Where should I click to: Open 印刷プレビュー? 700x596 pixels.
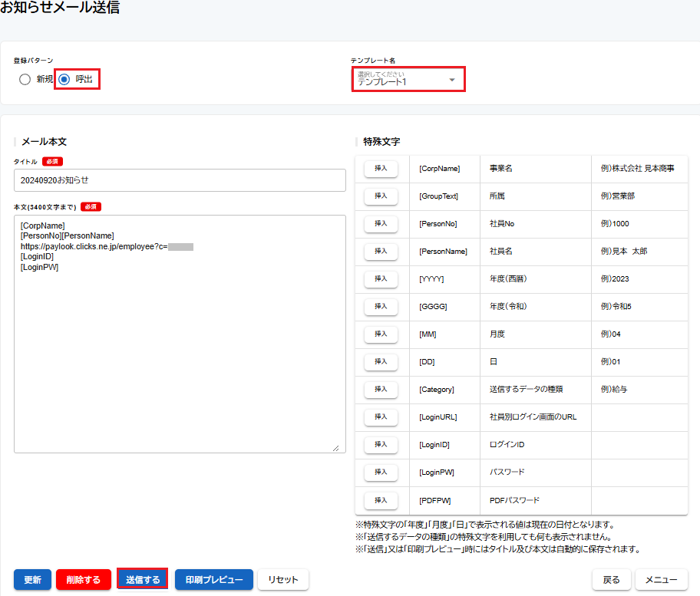(x=214, y=579)
